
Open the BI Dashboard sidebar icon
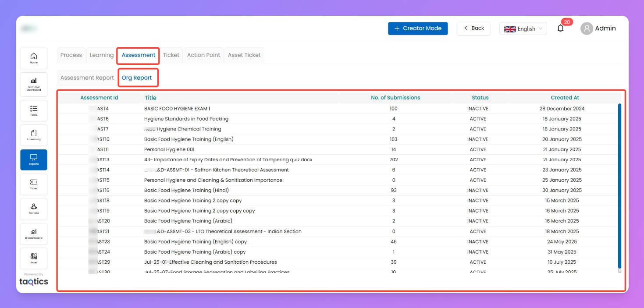pyautogui.click(x=34, y=234)
